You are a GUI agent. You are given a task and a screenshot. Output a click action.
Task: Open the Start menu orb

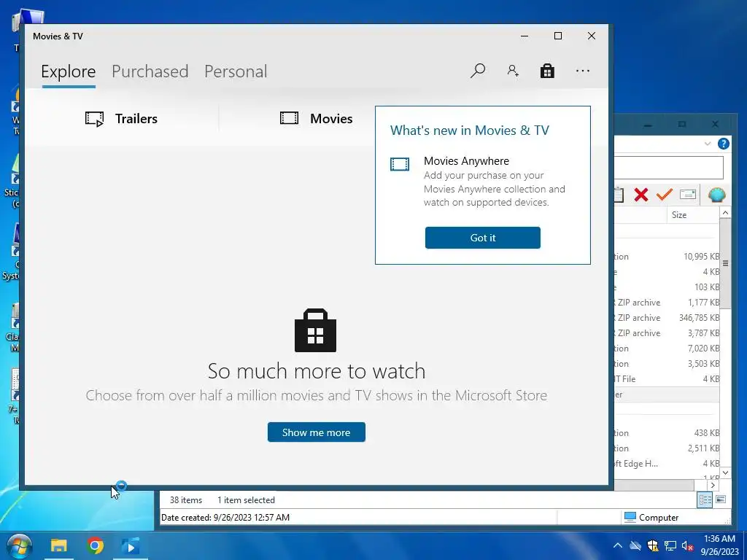19,545
